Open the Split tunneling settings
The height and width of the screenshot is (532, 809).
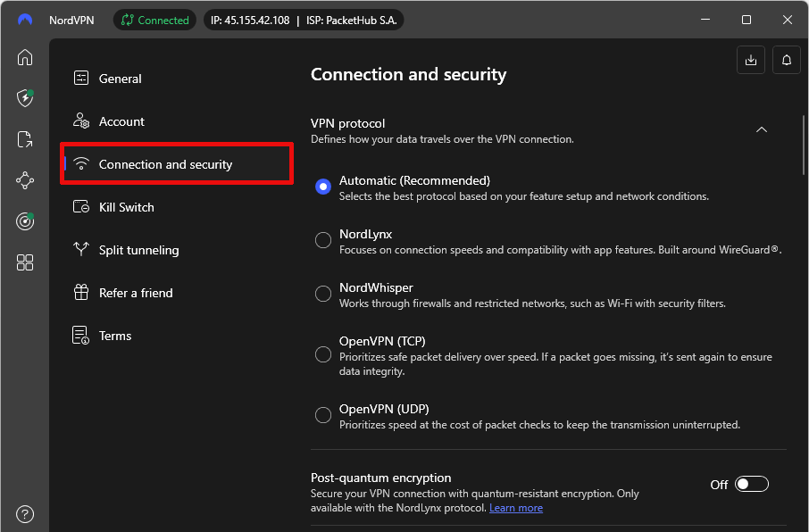point(138,249)
